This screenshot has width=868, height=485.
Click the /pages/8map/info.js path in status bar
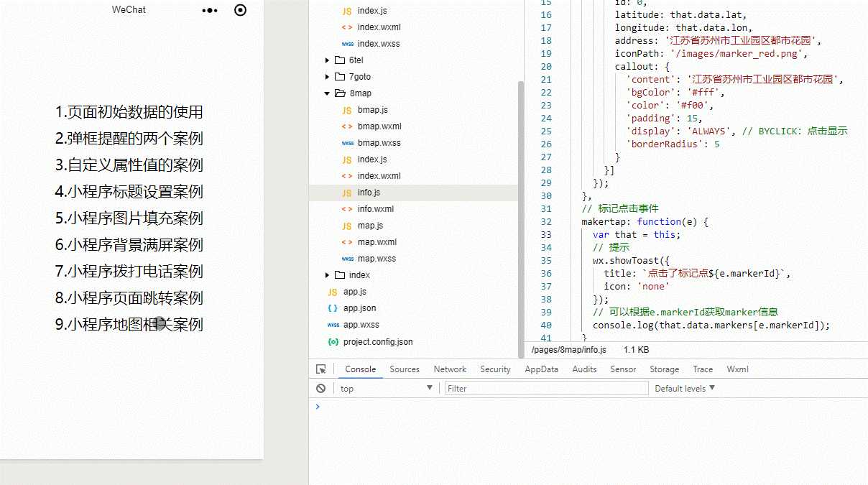click(x=568, y=350)
